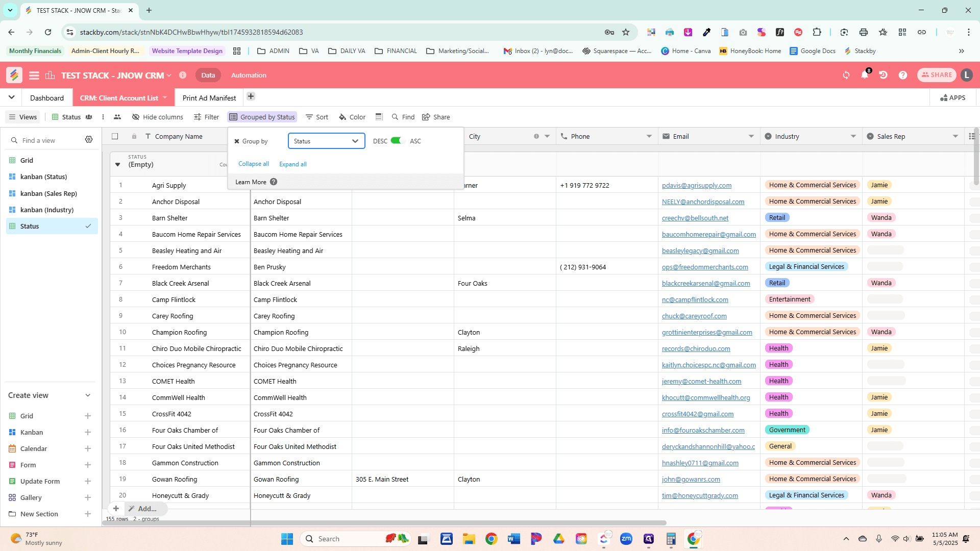Viewport: 980px width, 551px height.
Task: Select the Status group-by field dropdown
Action: [327, 141]
